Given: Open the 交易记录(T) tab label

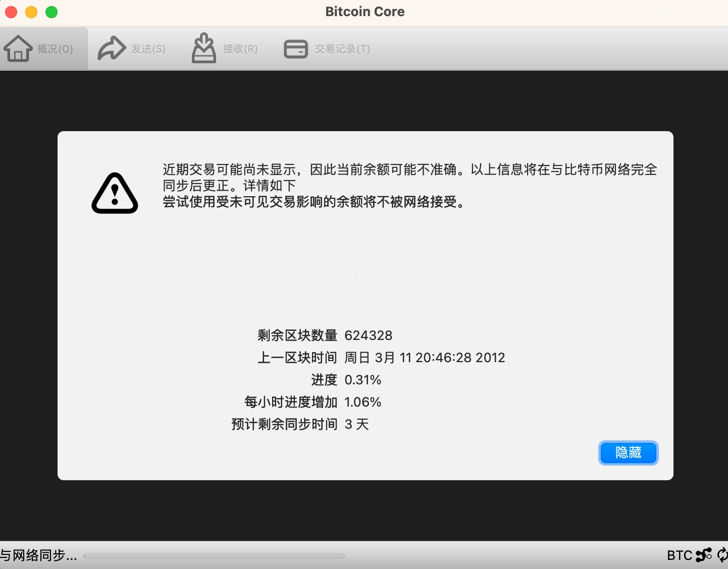Looking at the screenshot, I should point(342,49).
